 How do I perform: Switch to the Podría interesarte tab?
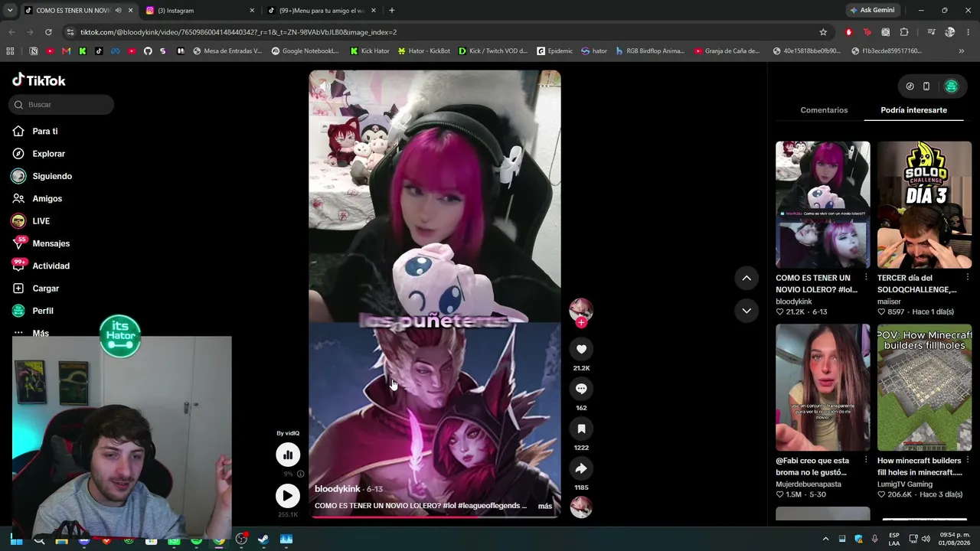tap(913, 110)
